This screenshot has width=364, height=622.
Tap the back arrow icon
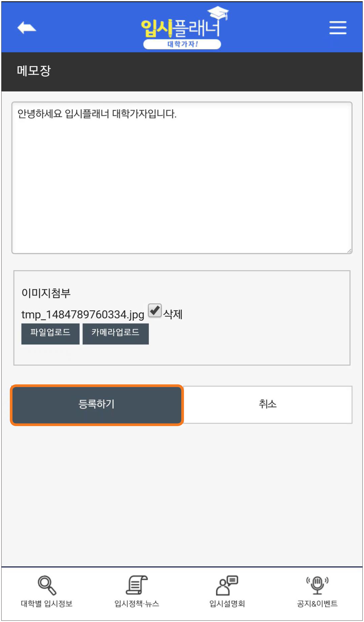click(27, 27)
